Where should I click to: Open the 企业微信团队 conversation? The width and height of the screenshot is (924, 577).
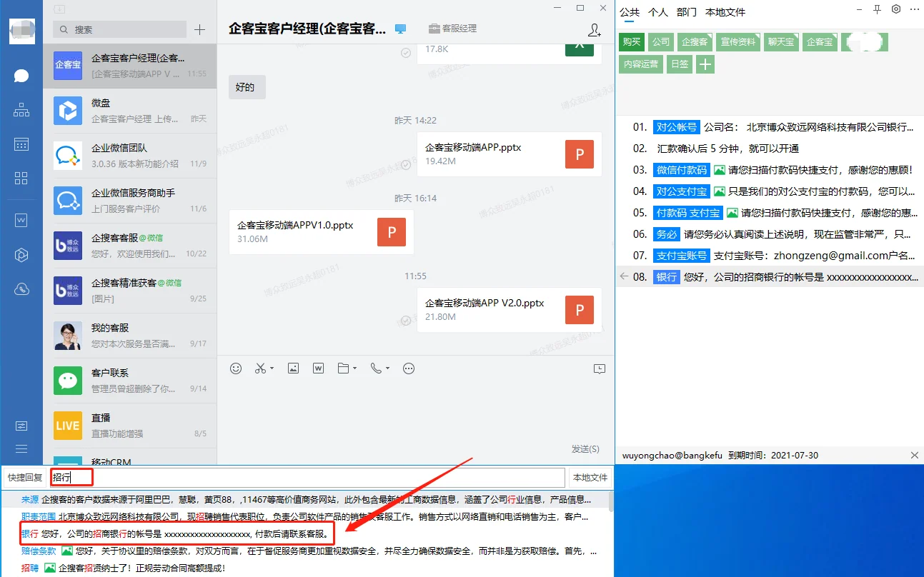(129, 156)
